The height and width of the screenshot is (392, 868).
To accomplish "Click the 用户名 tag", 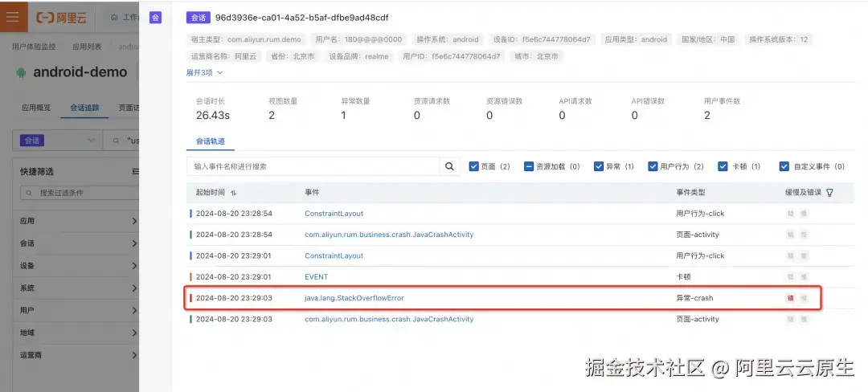I will click(x=358, y=40).
